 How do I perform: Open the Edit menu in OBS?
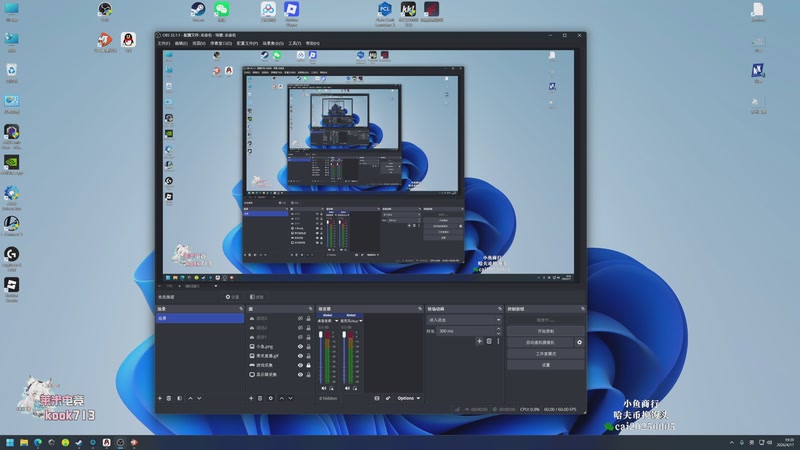pyautogui.click(x=182, y=43)
